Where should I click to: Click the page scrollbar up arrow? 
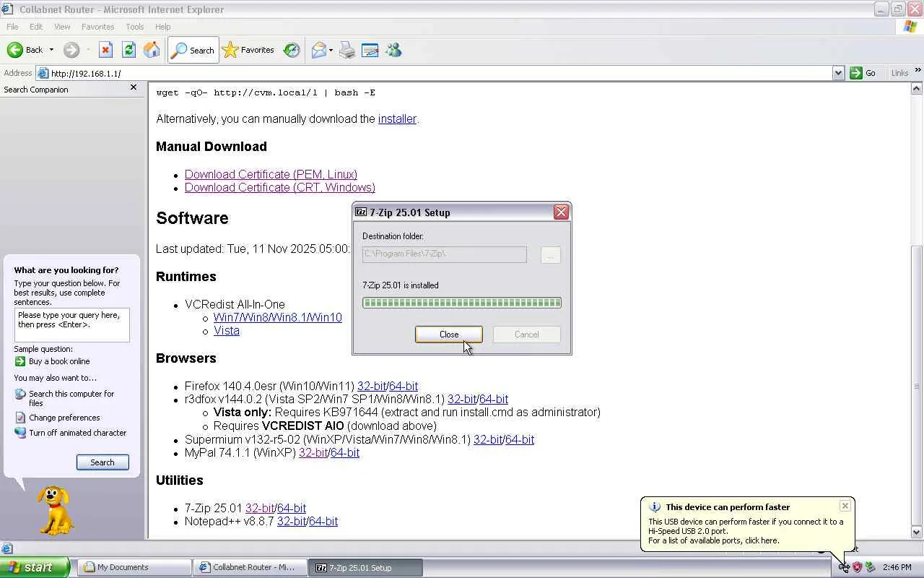coord(917,88)
